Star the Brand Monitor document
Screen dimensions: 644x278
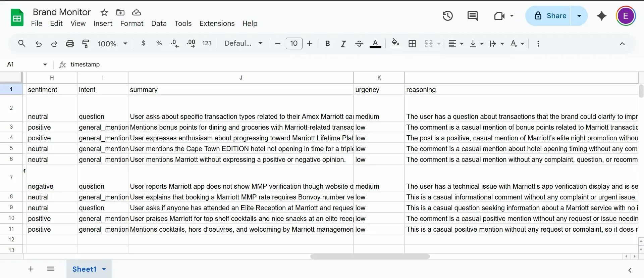point(104,13)
